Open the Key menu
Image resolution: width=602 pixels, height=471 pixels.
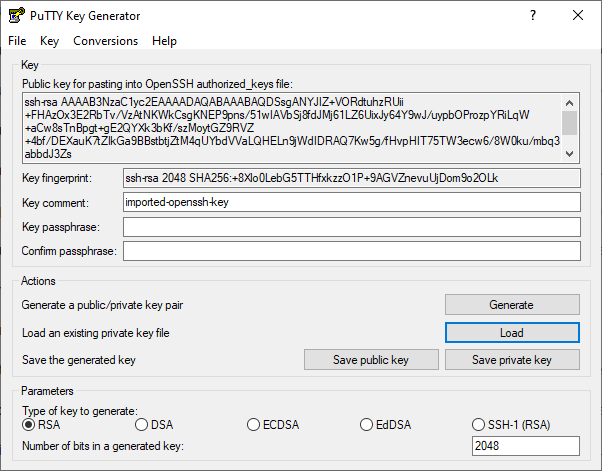(x=50, y=41)
